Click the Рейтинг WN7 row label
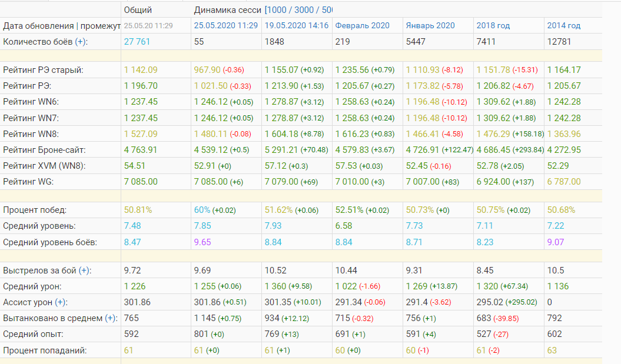Screen dimensions: 621x364 31,118
